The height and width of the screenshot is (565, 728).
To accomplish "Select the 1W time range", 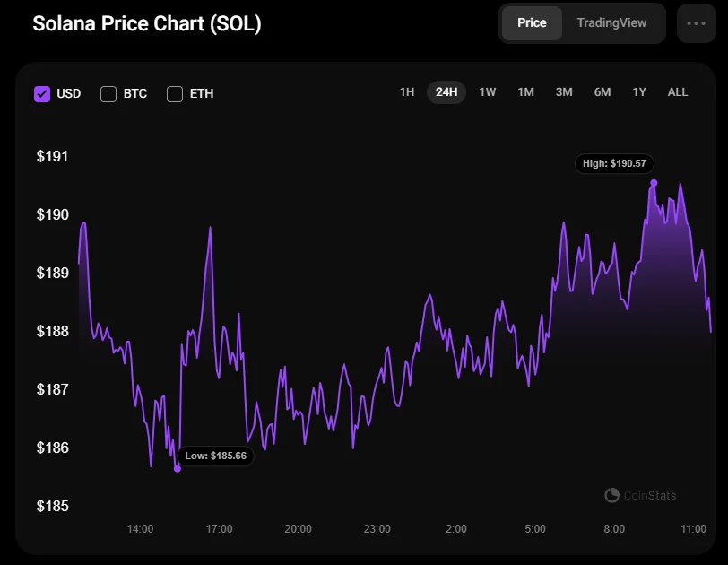I will 487,92.
